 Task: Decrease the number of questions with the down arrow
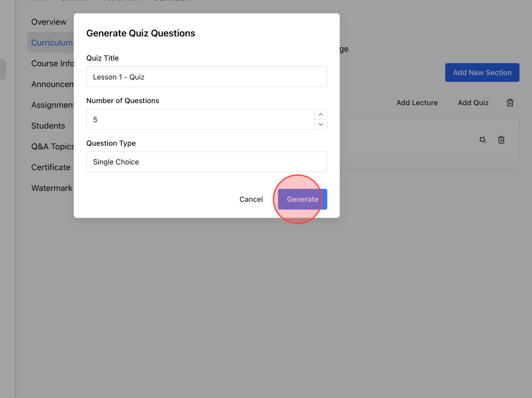click(321, 124)
